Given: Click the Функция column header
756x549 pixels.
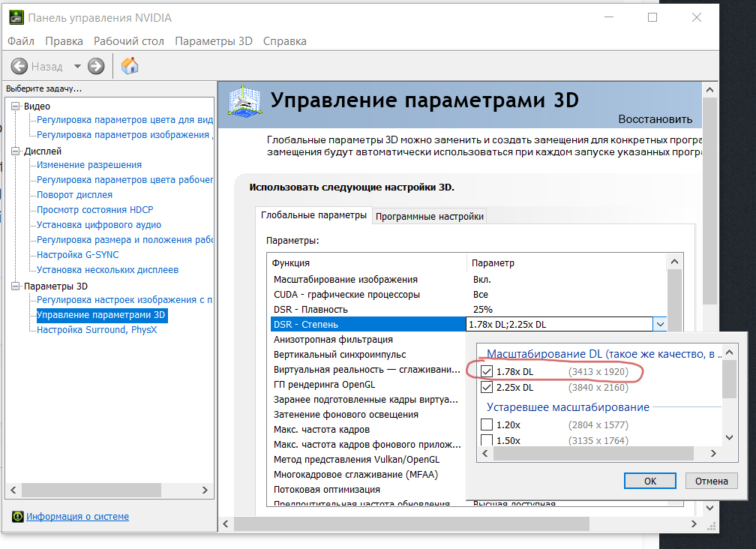Looking at the screenshot, I should [367, 262].
